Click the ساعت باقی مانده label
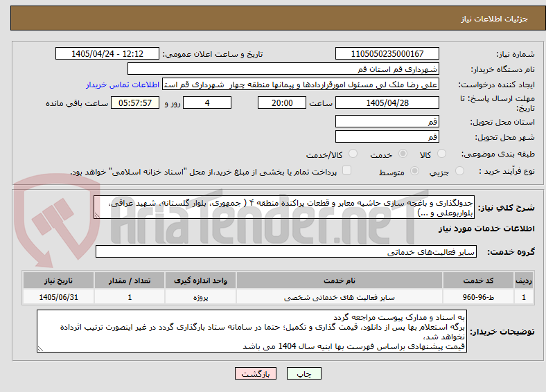This screenshot has width=546, height=392. [x=77, y=103]
